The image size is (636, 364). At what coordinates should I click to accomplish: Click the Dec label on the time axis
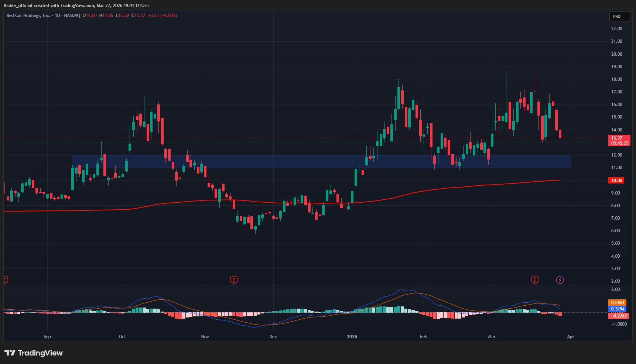pyautogui.click(x=273, y=337)
